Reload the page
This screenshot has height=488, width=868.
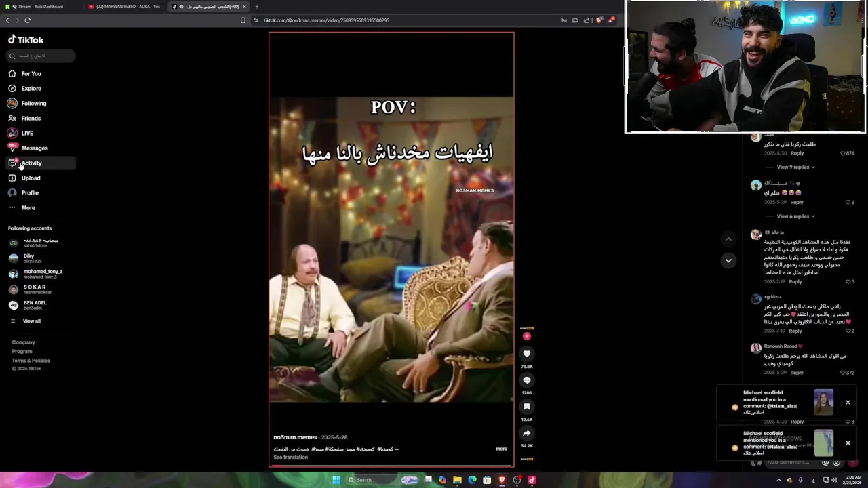coord(28,20)
